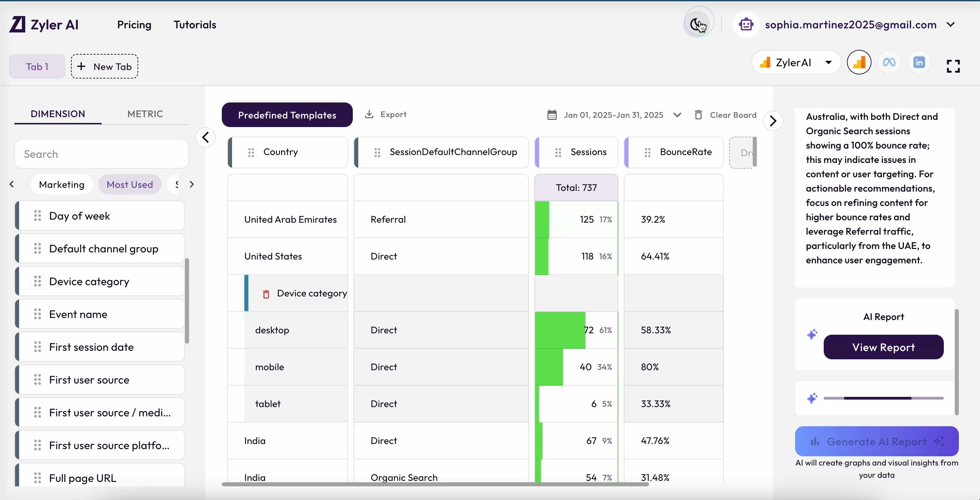Click the Google Analytics source icon
980x500 pixels.
click(859, 62)
